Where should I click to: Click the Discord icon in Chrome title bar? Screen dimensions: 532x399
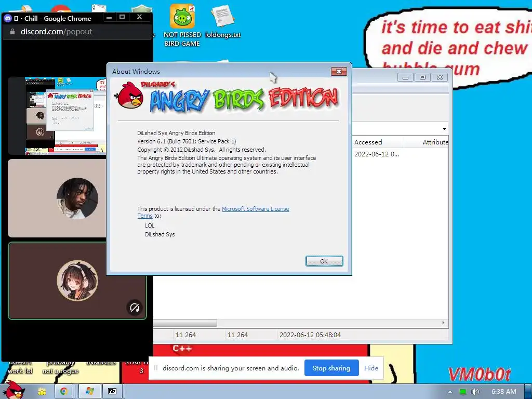(x=7, y=18)
